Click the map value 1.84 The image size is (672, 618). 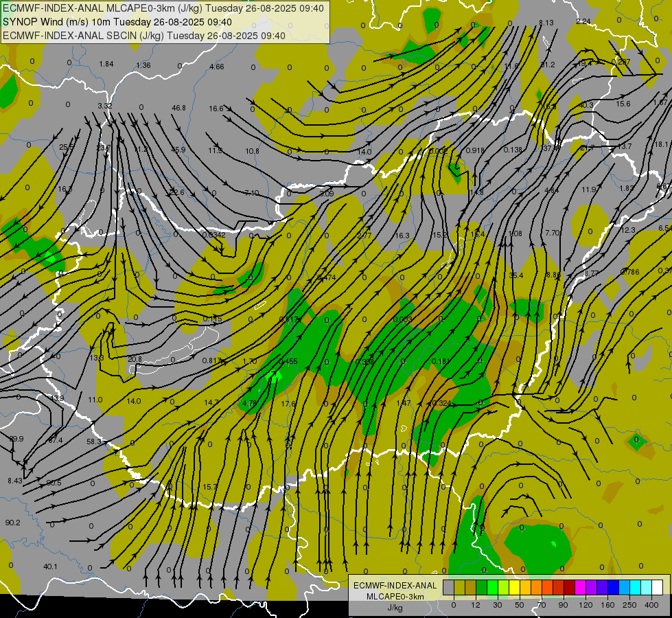[x=106, y=64]
